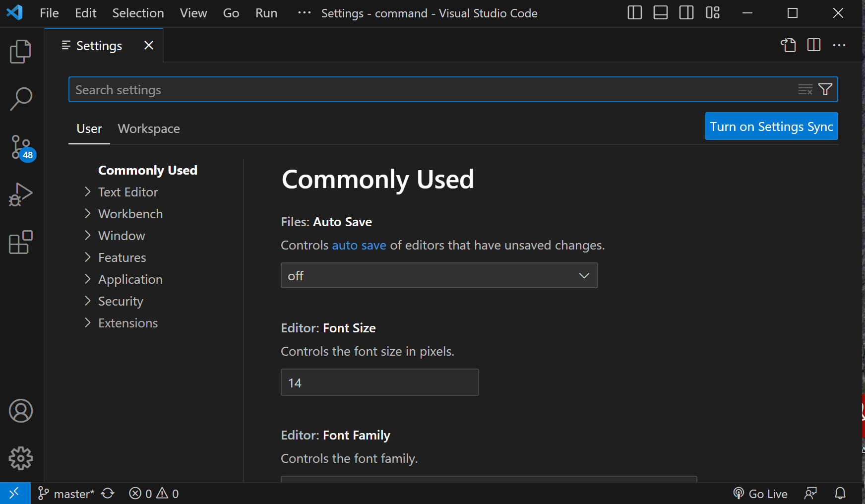Show hidden menu bar items ellipsis
Screen dimensions: 865x504
point(304,13)
